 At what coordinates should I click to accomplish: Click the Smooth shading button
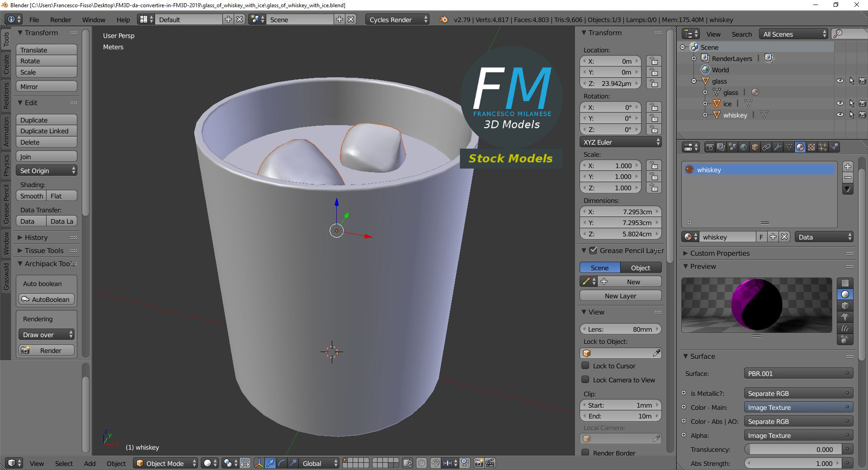(x=31, y=196)
